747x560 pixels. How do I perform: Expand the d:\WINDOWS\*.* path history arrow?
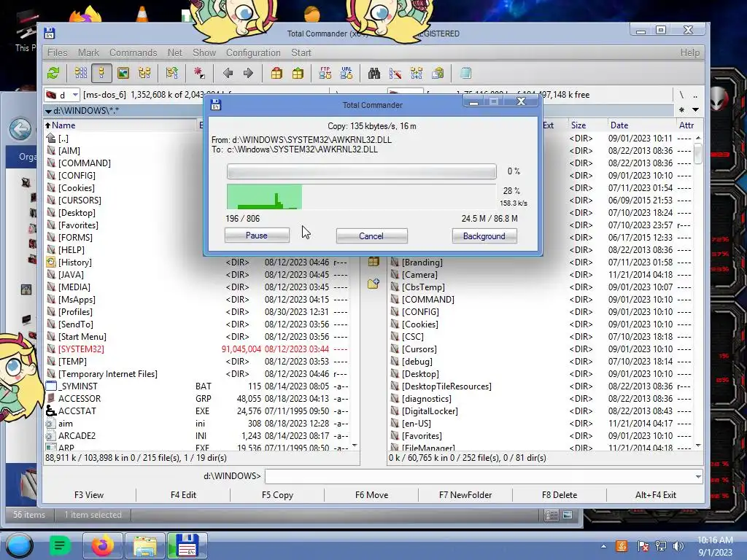(x=48, y=111)
